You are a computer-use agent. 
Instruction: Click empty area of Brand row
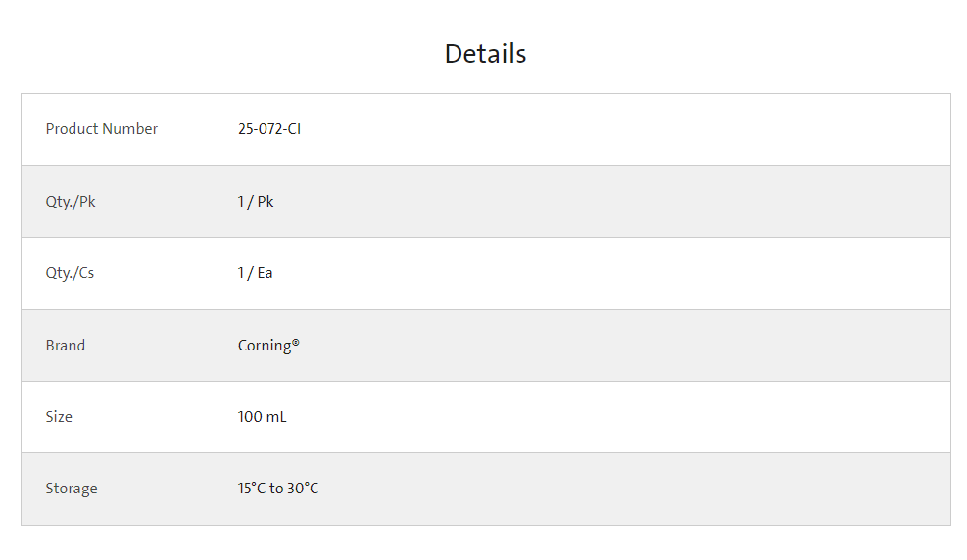click(616, 346)
